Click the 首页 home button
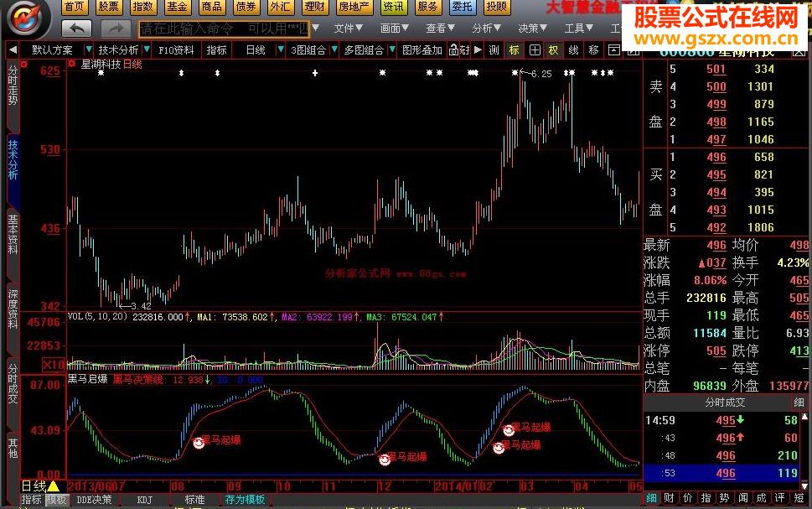The height and width of the screenshot is (509, 812). tap(74, 7)
